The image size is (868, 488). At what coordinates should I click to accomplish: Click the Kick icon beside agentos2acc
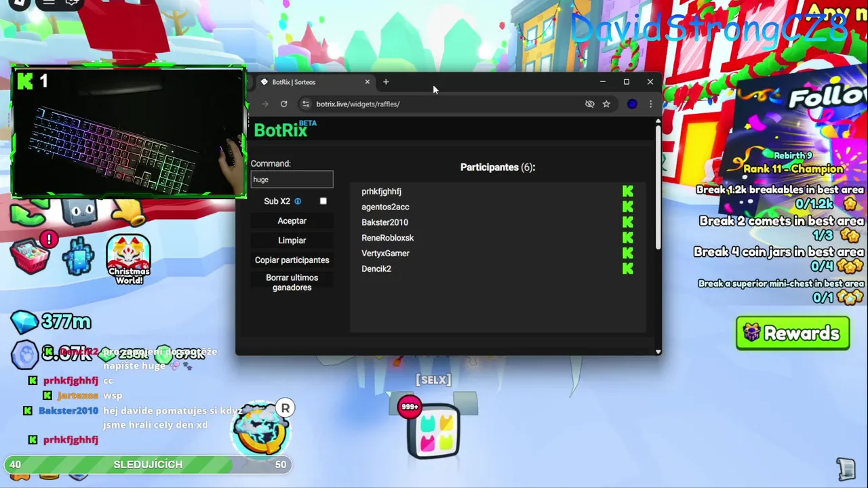628,207
